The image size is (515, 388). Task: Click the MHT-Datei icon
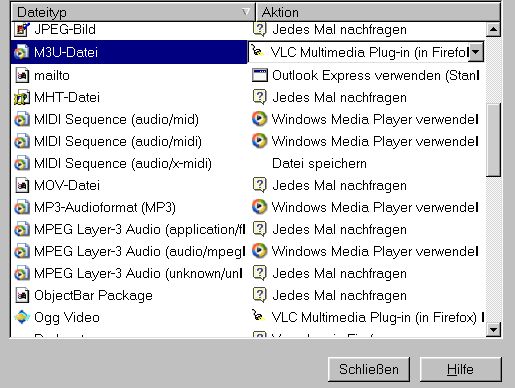(x=22, y=98)
